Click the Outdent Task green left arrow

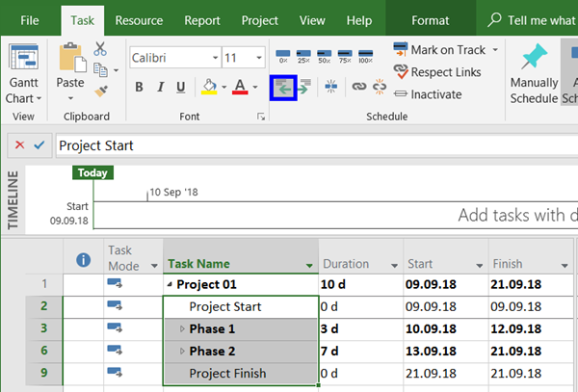282,87
